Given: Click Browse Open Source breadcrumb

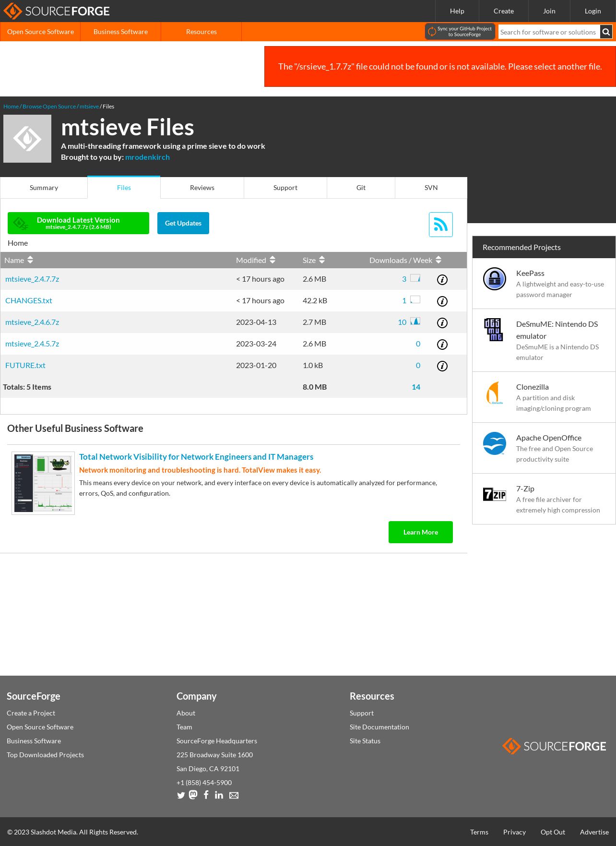Looking at the screenshot, I should (x=49, y=107).
